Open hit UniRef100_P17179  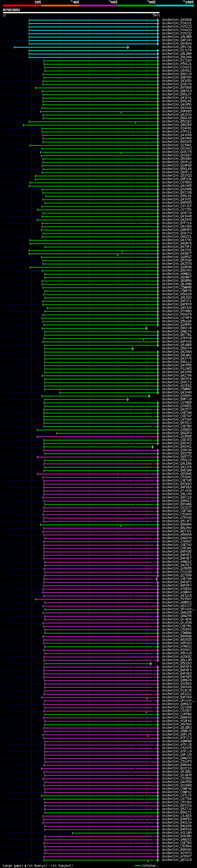[176, 50]
